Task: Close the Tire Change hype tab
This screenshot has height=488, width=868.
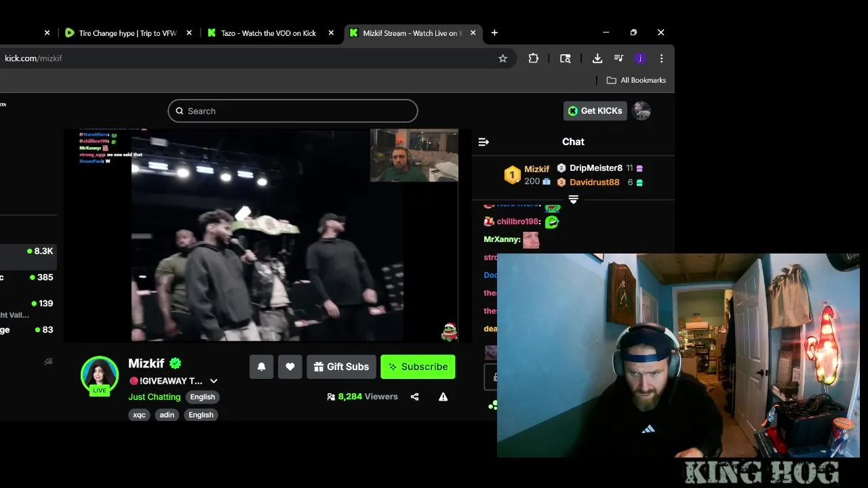Action: 189,33
